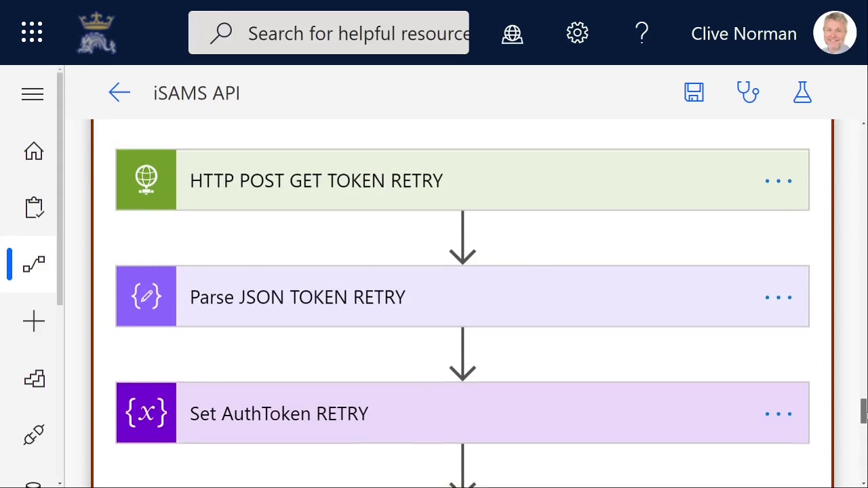868x488 pixels.
Task: Open the Clive Norman profile picture
Action: point(835,33)
